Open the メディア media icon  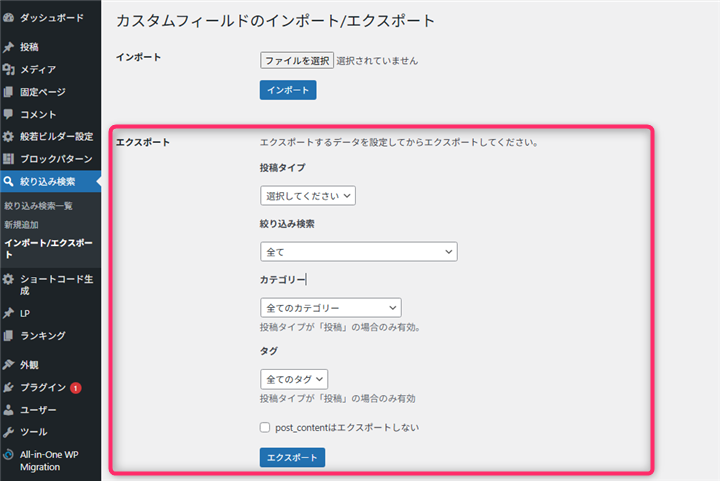point(8,69)
